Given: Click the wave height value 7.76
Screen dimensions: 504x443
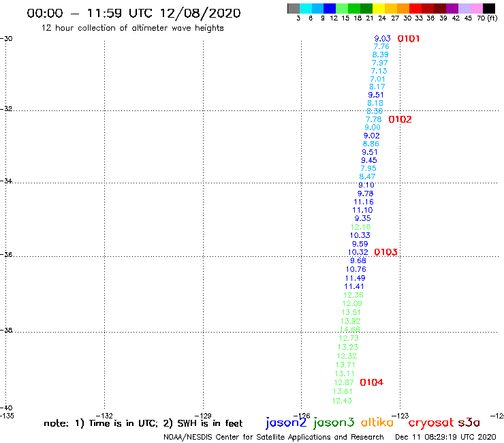Looking at the screenshot, I should click(381, 46).
